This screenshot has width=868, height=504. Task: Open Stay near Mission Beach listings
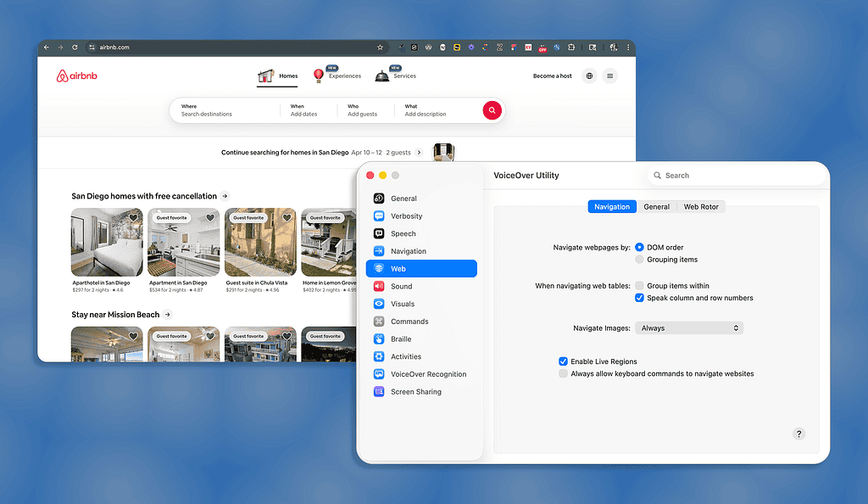116,314
